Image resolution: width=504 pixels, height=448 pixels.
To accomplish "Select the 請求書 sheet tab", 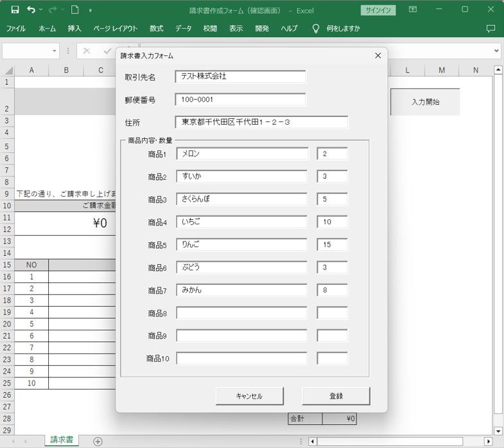I will pyautogui.click(x=62, y=440).
